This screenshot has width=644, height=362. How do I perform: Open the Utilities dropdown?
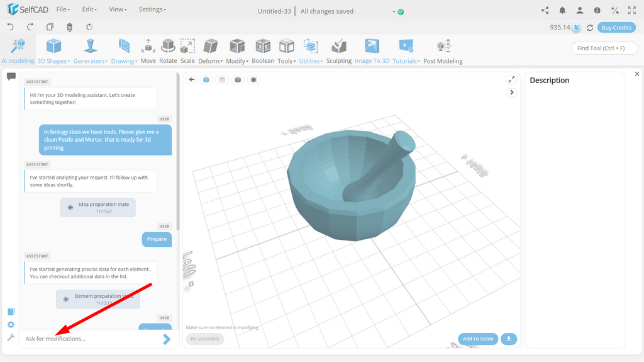311,51
